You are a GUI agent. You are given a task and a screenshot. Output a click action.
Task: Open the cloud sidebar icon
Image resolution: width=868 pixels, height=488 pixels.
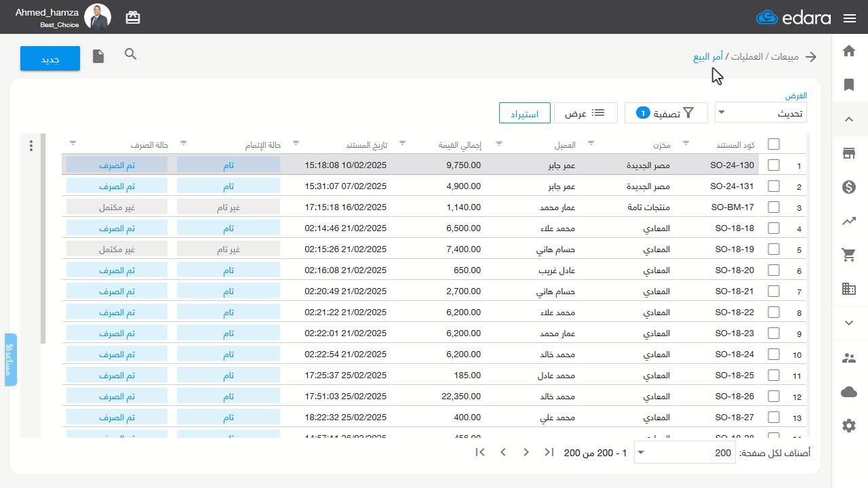click(848, 392)
